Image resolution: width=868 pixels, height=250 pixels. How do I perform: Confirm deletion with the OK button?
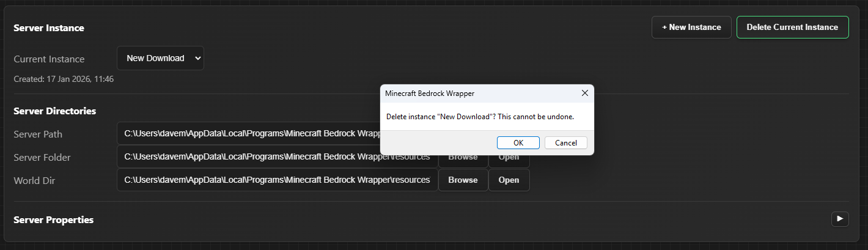click(x=518, y=142)
